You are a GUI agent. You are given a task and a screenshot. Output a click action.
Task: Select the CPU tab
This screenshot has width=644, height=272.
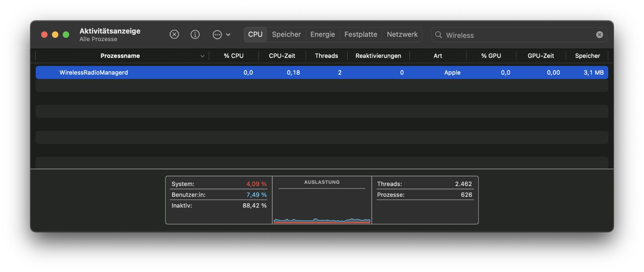255,34
